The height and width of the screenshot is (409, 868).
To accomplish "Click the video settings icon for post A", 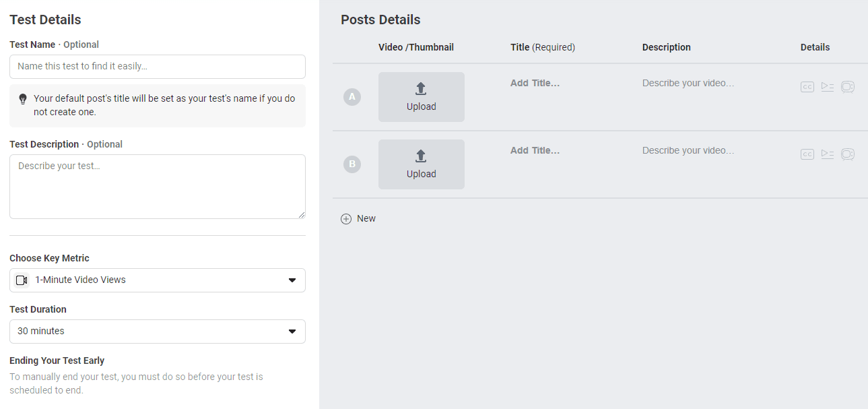I will (848, 87).
